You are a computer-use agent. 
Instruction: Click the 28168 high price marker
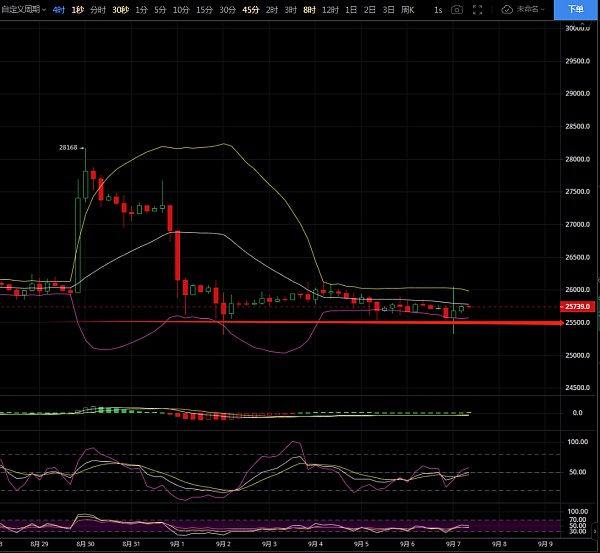click(68, 147)
